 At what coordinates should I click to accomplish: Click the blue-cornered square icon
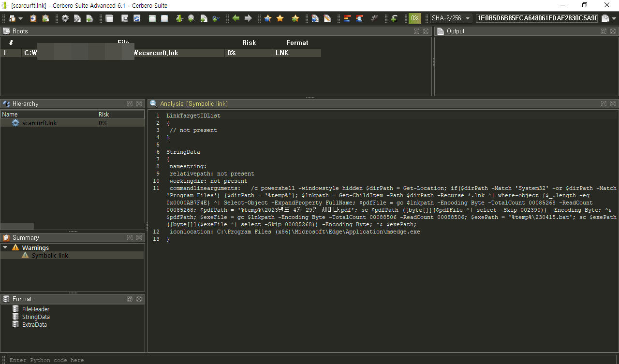pos(164,18)
